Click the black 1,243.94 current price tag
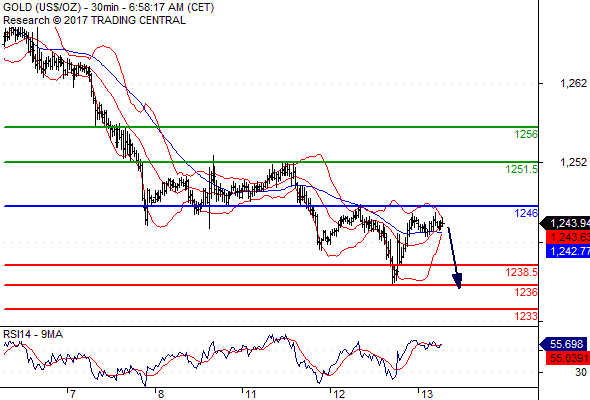The image size is (590, 400). pyautogui.click(x=565, y=224)
